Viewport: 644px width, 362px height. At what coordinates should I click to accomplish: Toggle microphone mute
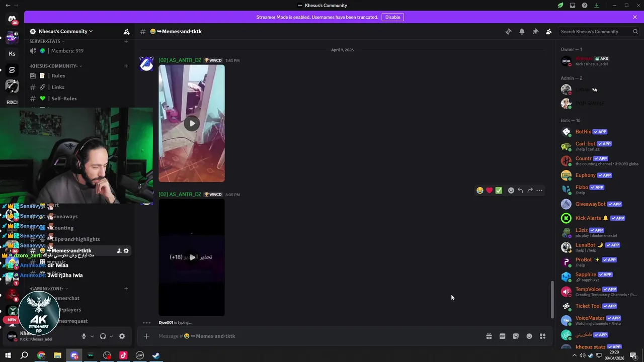[84, 336]
